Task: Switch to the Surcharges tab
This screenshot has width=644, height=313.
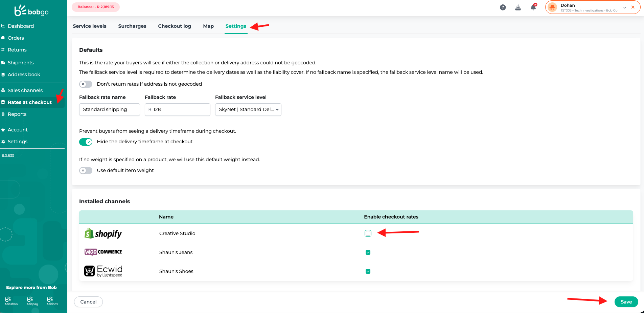Action: [132, 26]
